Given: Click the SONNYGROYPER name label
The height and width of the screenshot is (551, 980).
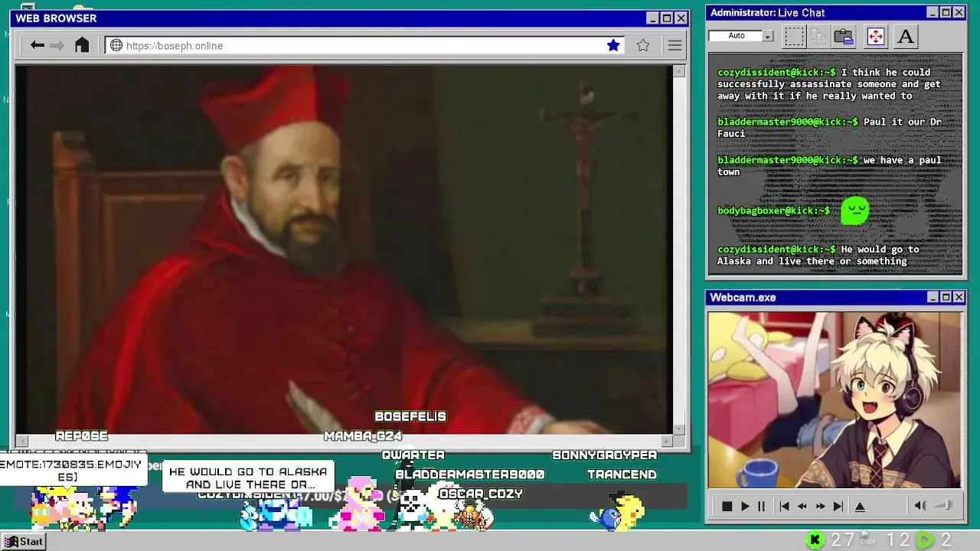Looking at the screenshot, I should tap(605, 455).
